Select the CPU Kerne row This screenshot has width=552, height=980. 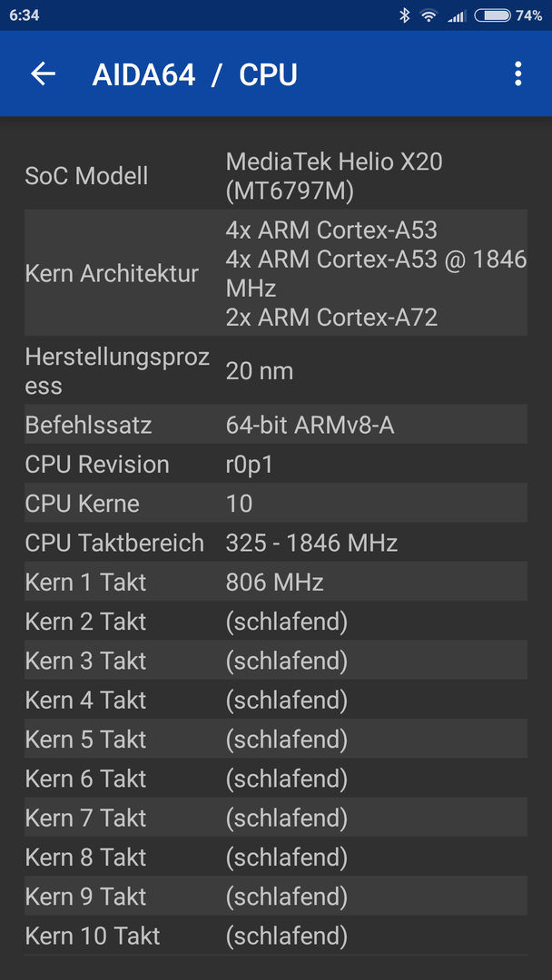tap(276, 503)
